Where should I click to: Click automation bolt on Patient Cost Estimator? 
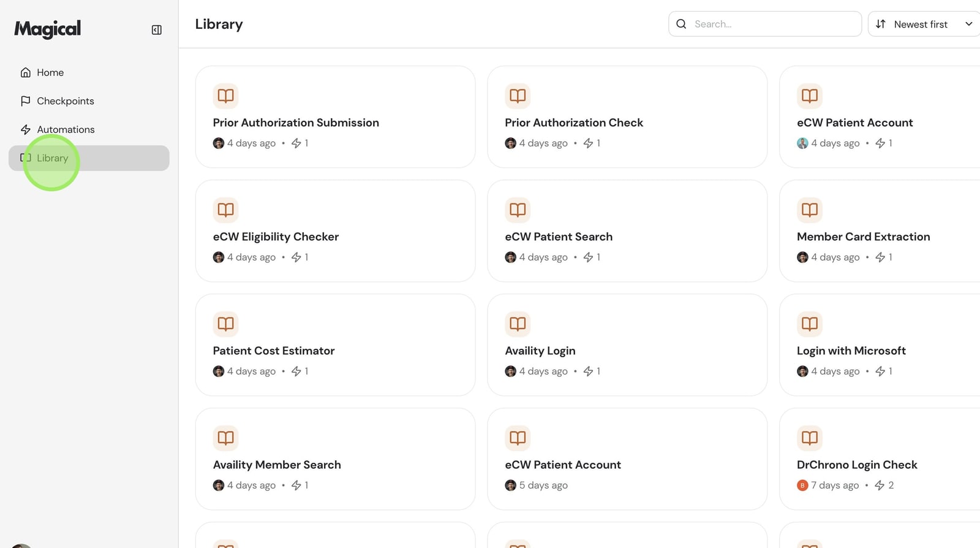pos(296,371)
